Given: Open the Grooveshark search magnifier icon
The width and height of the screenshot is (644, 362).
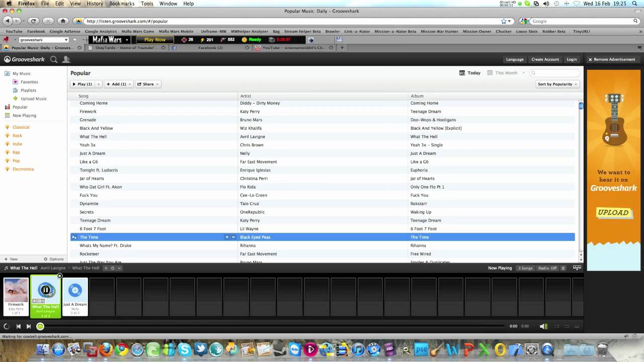Looking at the screenshot, I should coord(54,59).
